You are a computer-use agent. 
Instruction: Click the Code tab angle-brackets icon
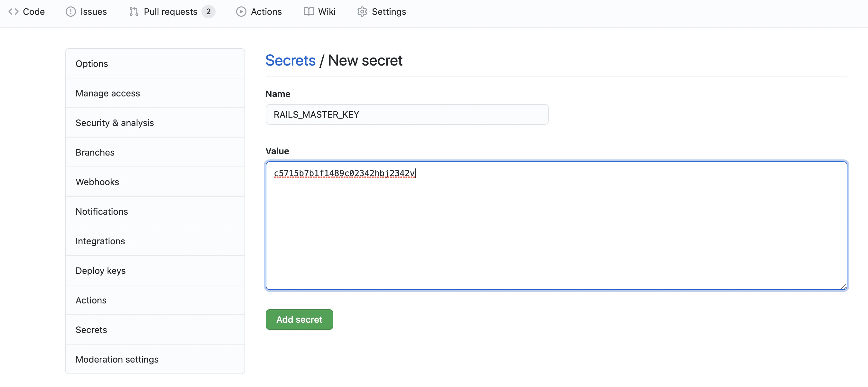(14, 12)
